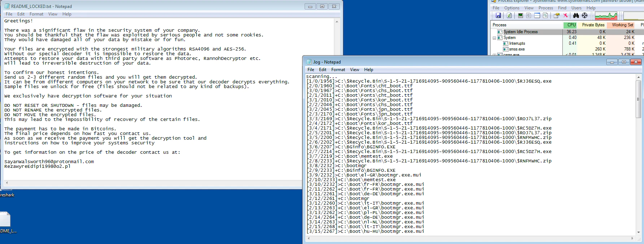Click the Refresh Now icon in Process Explorer
The width and height of the screenshot is (644, 244).
[509, 16]
